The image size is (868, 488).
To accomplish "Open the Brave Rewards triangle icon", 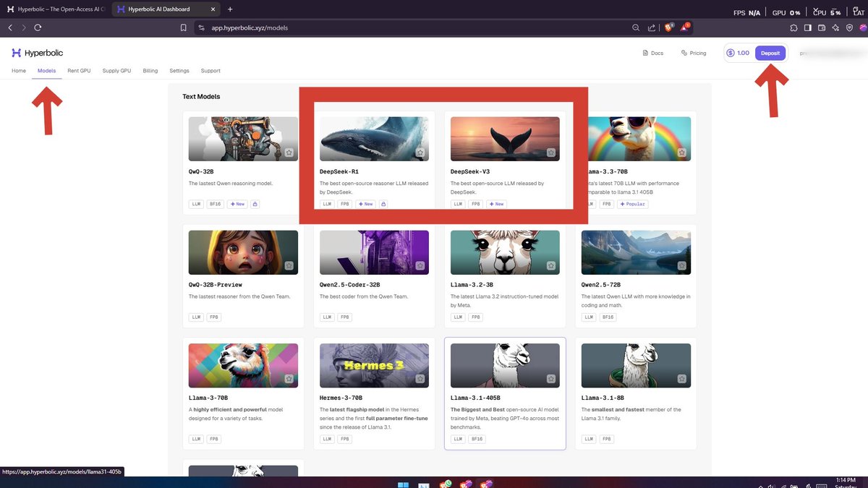I will (685, 27).
